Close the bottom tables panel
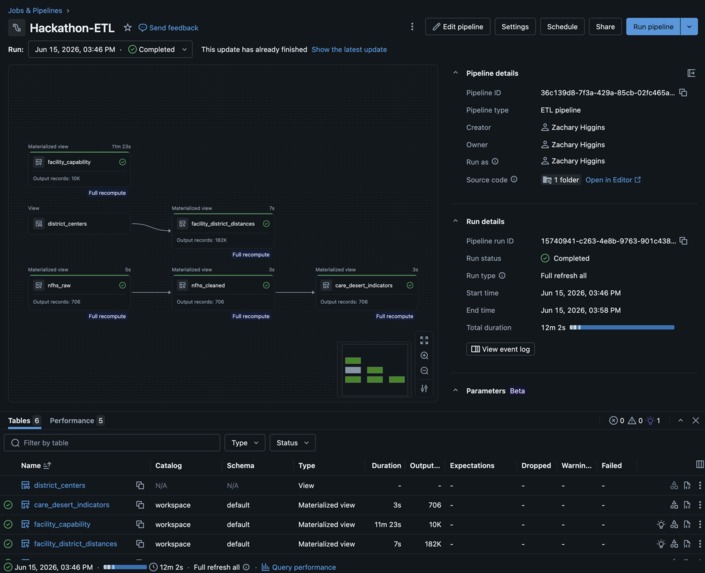The height and width of the screenshot is (573, 705). 696,420
